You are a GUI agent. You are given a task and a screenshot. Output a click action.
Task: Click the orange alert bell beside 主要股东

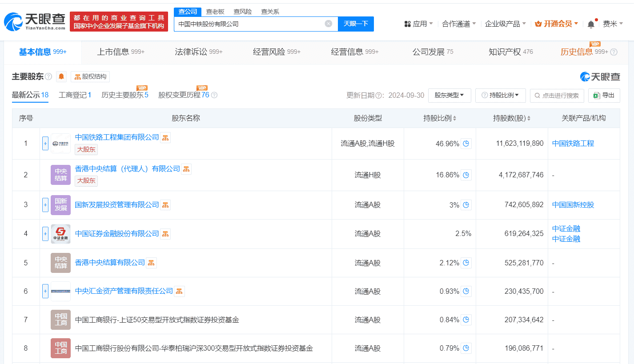tap(61, 77)
